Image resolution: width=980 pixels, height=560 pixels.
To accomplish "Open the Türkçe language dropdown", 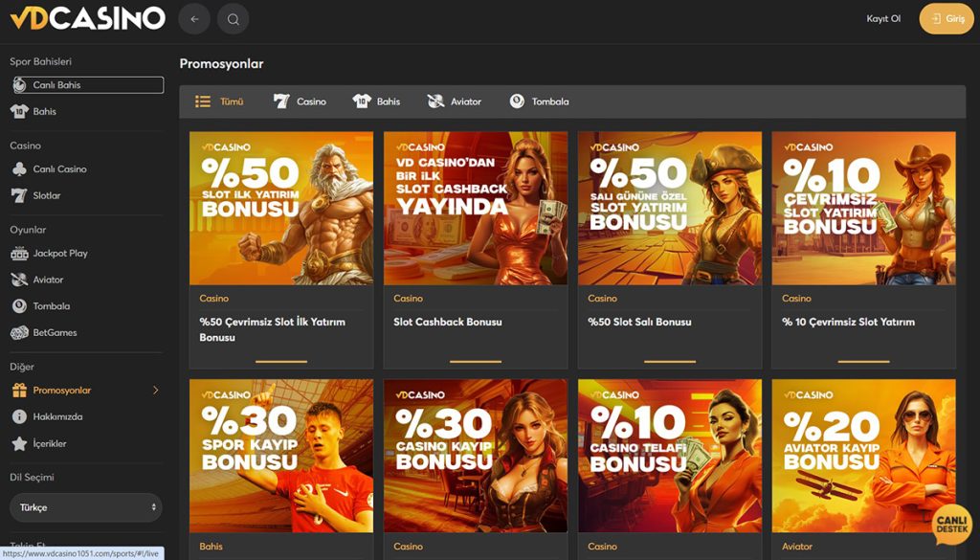I will tap(84, 507).
